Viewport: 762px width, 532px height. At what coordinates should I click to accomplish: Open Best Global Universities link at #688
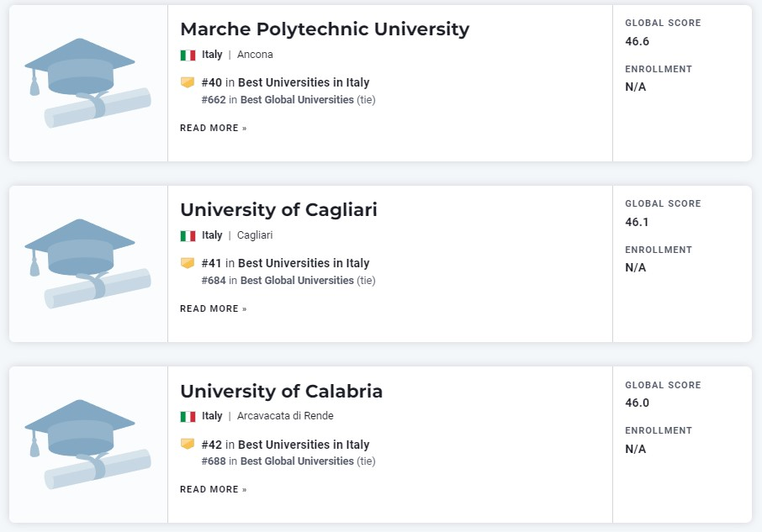[x=297, y=461]
